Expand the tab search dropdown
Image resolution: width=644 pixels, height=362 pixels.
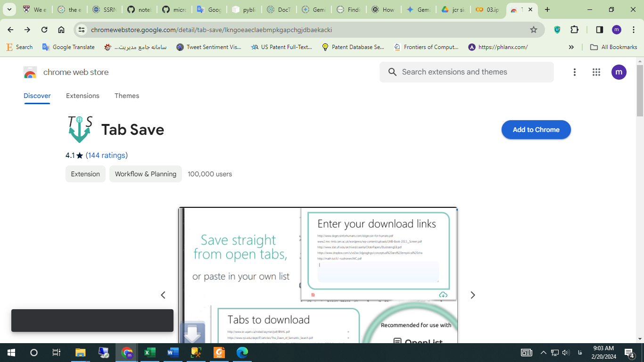pyautogui.click(x=9, y=9)
